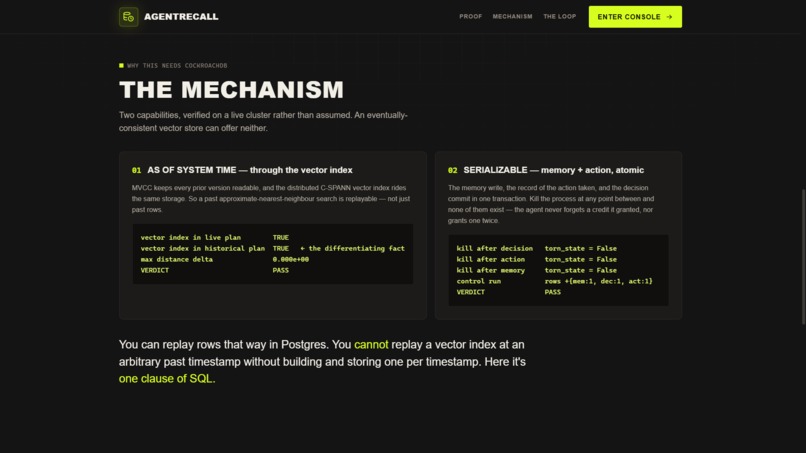Click the 'max distance delta' row label
Image resolution: width=806 pixels, height=453 pixels.
(x=177, y=259)
